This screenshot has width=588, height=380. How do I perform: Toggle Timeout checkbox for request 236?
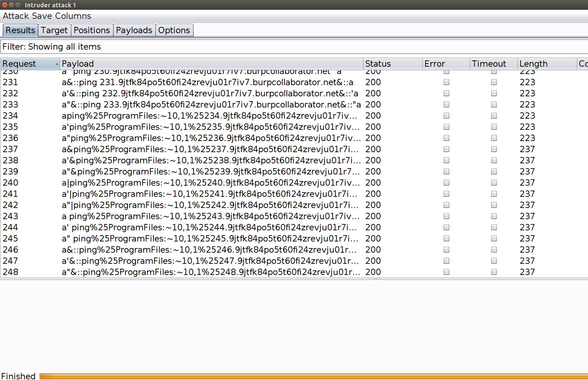point(494,138)
